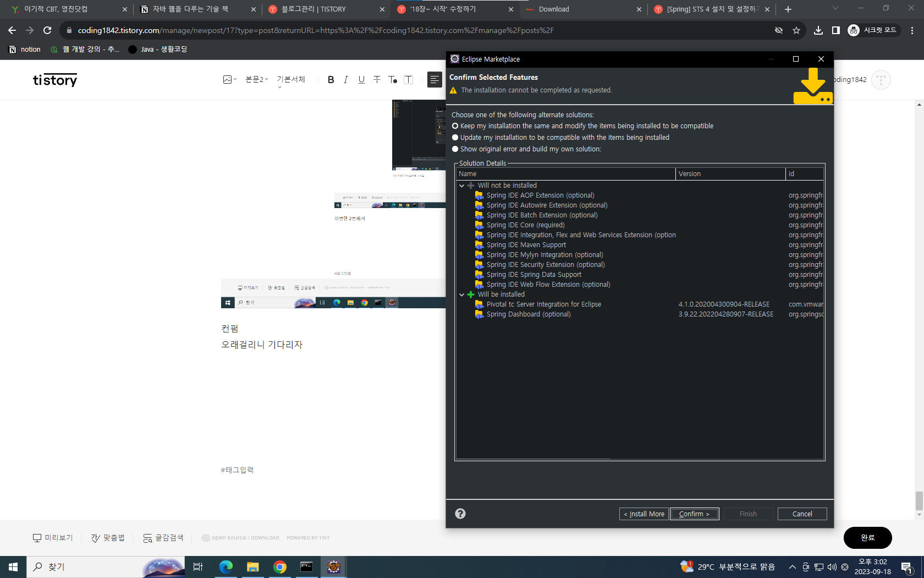Screen dimensions: 924x578
Task: Open the '웹 개발 강의' bookmark
Action: click(x=85, y=50)
